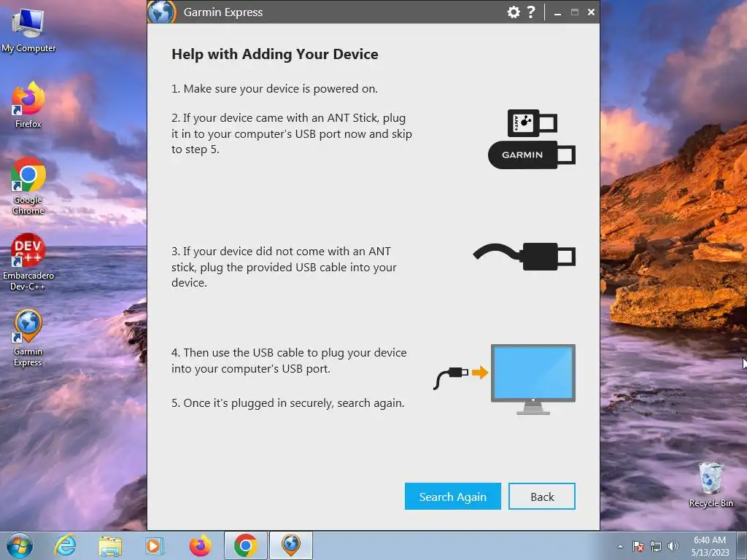Open Garmin Express settings gear
The image size is (747, 560).
click(514, 12)
